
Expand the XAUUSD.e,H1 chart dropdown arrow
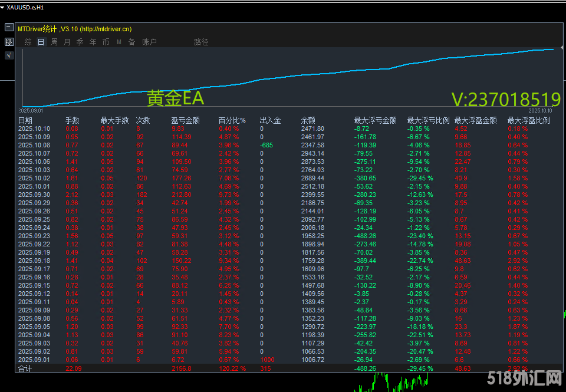(3, 7)
